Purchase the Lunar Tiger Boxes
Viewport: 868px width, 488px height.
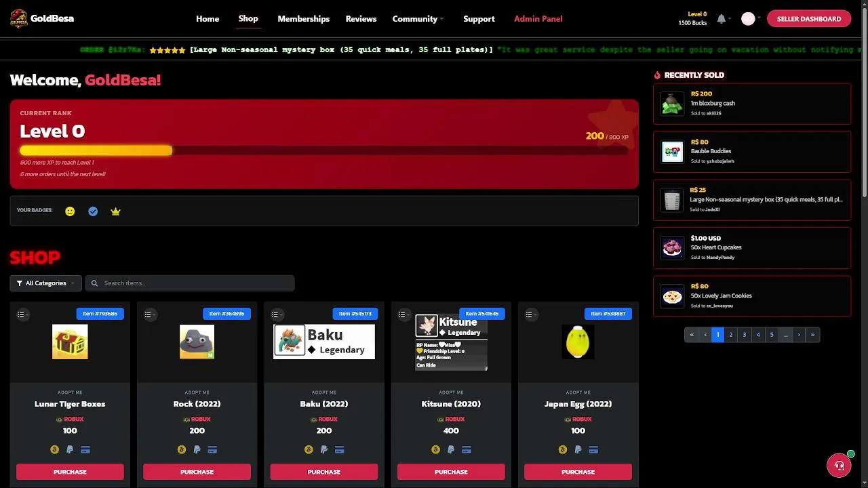[70, 472]
